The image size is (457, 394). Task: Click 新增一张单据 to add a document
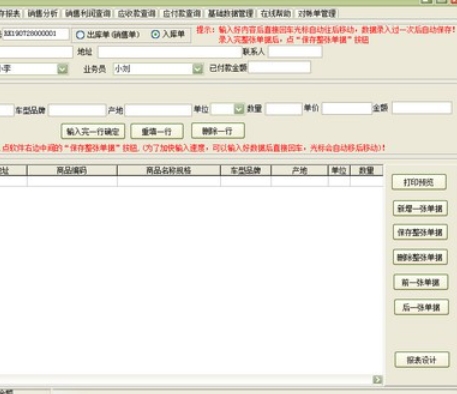(420, 209)
